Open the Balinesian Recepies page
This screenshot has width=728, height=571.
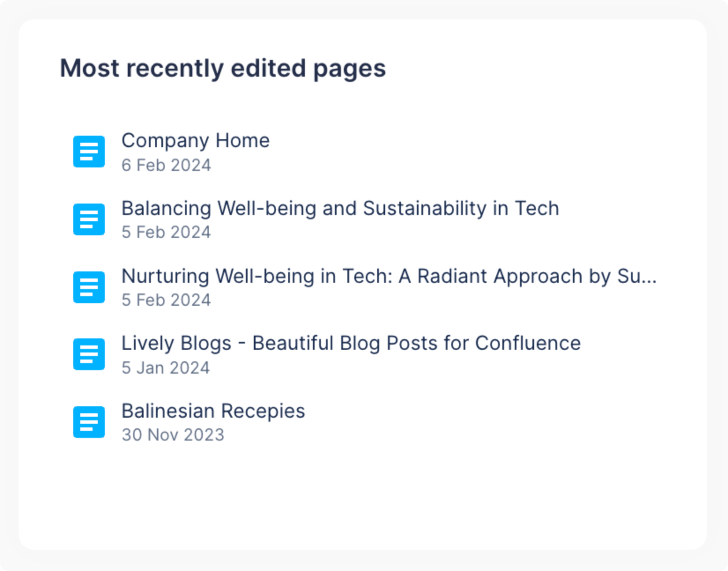pyautogui.click(x=212, y=411)
